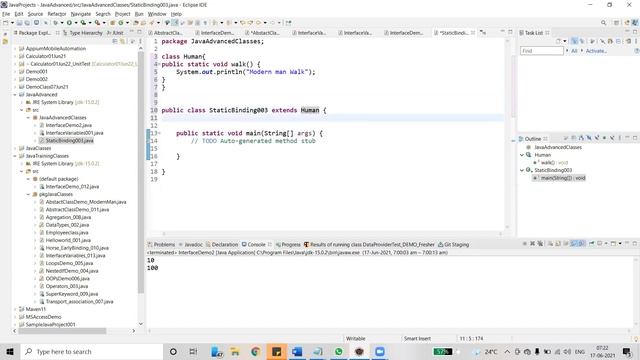Collapse the Human class in the Outline
Viewport: 640px width, 360px height.
(522, 155)
